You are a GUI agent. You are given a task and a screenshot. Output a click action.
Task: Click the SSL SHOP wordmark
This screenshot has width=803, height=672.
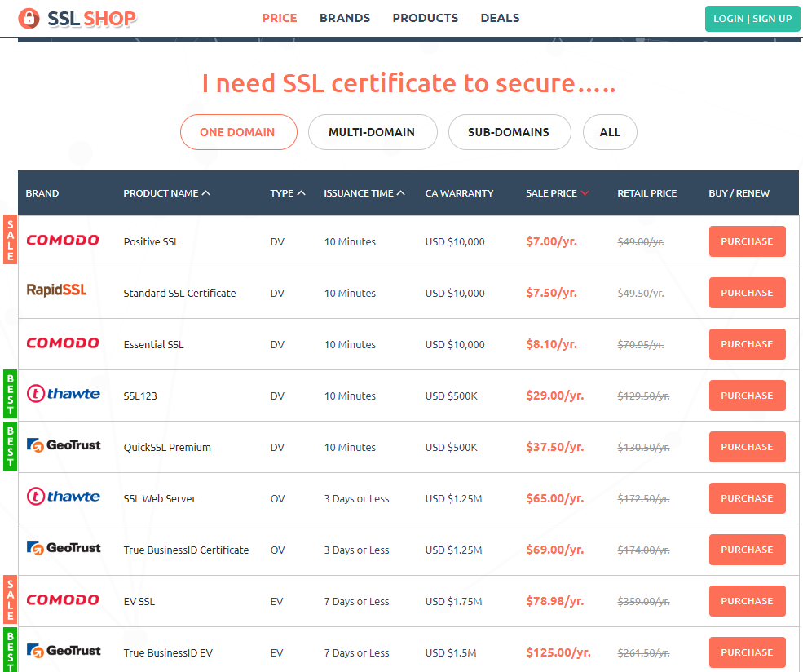(91, 19)
